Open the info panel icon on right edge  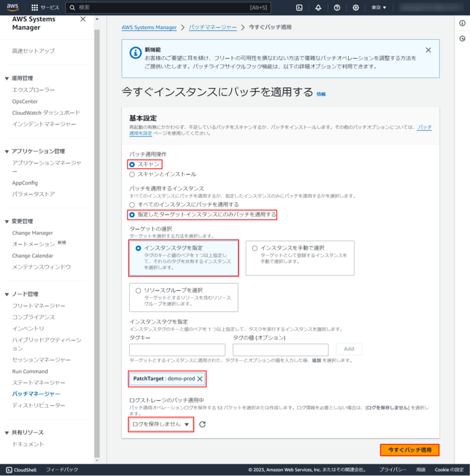(462, 23)
